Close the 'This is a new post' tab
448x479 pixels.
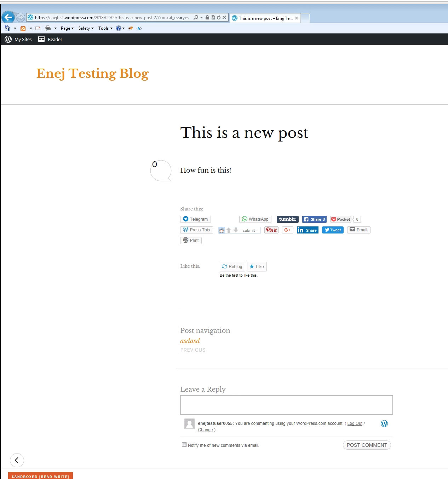[297, 18]
